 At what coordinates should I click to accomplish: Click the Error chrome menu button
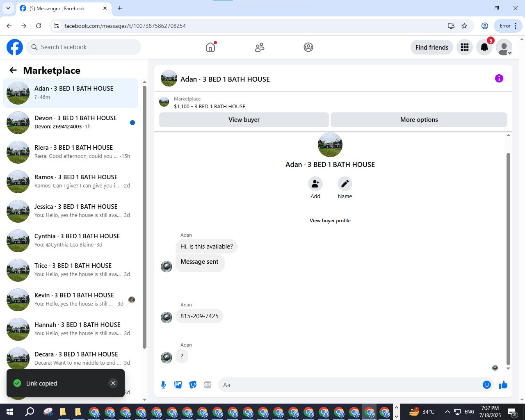coord(508,26)
